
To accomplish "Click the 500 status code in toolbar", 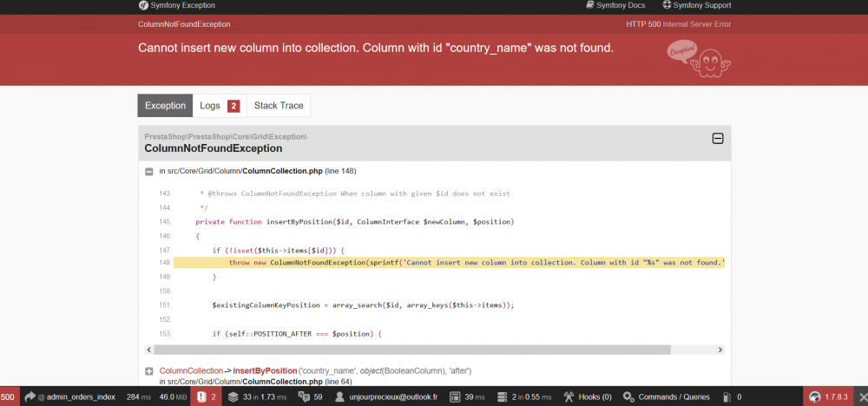I will [8, 396].
